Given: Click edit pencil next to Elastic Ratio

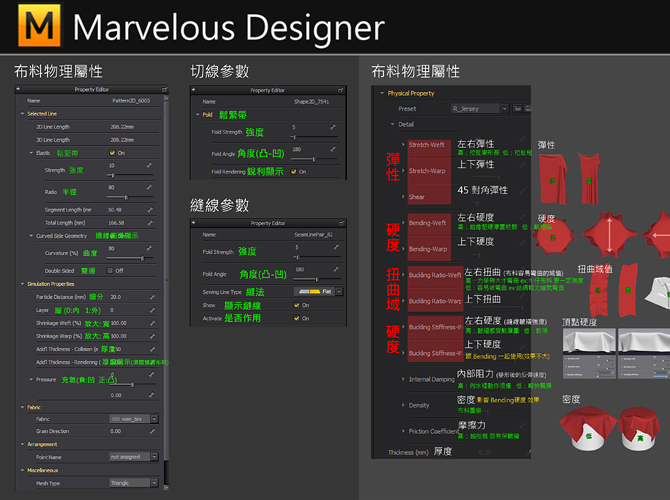Looking at the screenshot, I should tap(149, 187).
